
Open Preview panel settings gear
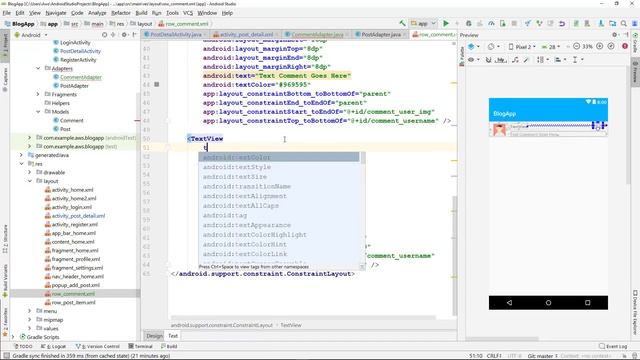[615, 35]
